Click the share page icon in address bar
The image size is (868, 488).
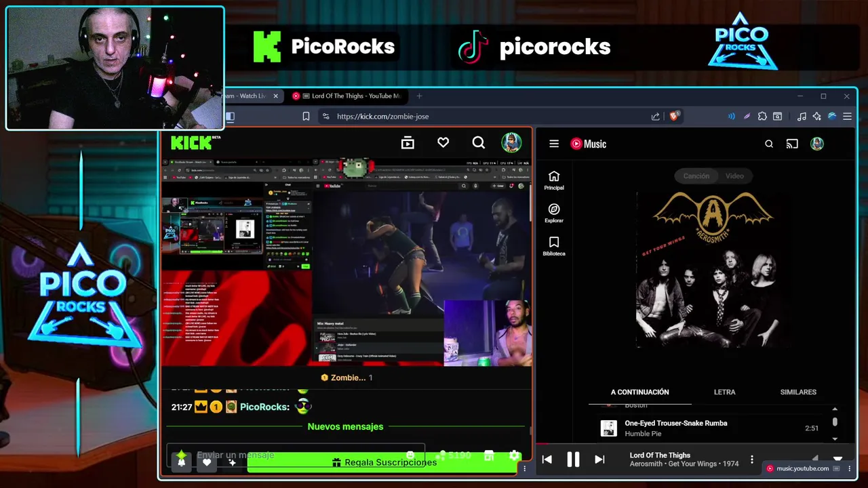(655, 117)
